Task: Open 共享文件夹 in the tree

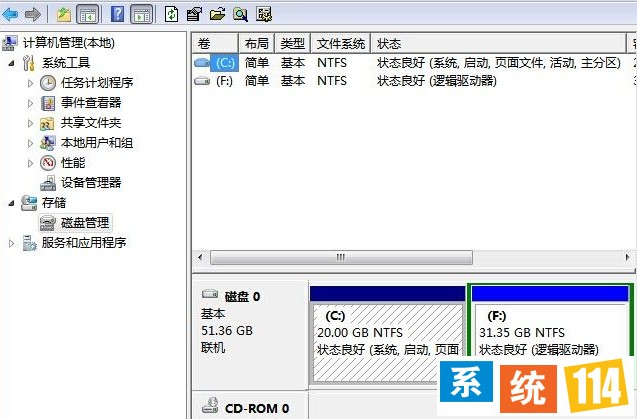Action: click(91, 122)
